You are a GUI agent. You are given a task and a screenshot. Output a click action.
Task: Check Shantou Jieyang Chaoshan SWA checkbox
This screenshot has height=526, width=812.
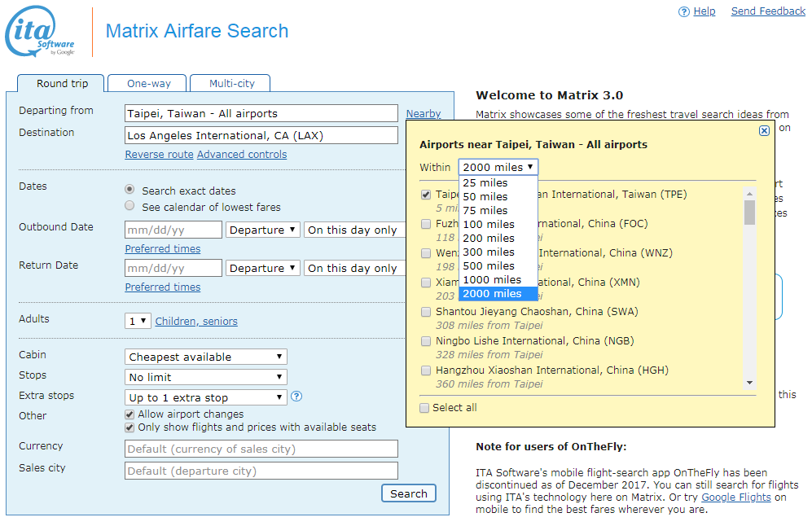click(426, 312)
